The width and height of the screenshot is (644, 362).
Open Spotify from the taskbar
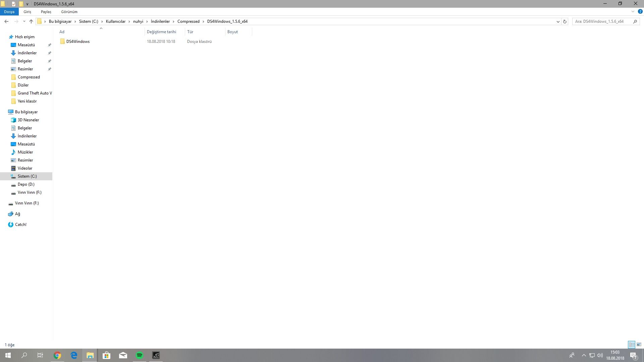140,355
